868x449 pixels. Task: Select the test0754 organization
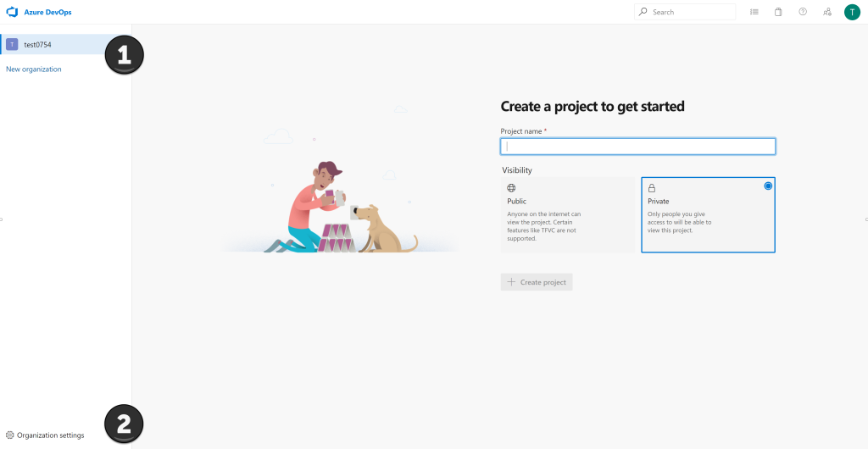pos(66,44)
